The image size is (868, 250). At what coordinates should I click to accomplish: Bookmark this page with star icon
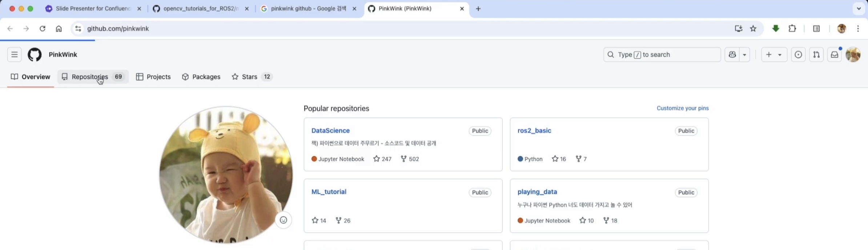753,28
